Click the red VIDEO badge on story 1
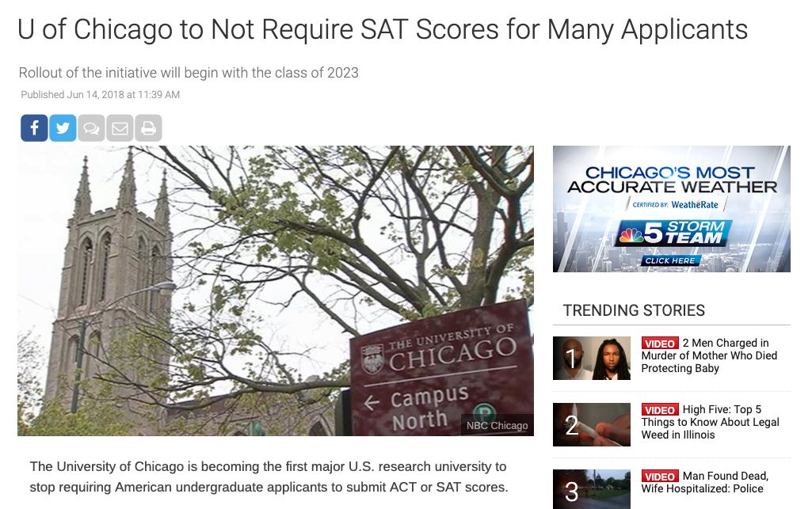This screenshot has width=812, height=509. 660,344
